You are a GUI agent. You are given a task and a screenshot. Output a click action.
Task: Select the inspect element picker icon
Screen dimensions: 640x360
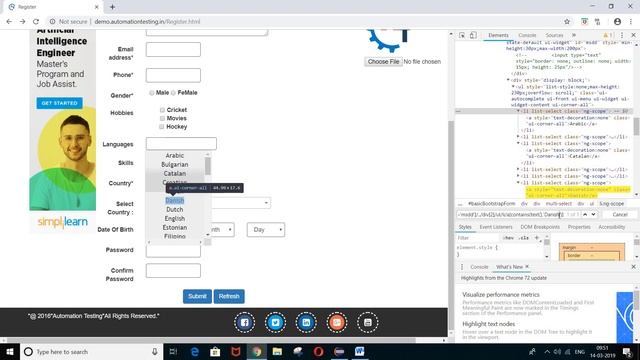[462, 36]
